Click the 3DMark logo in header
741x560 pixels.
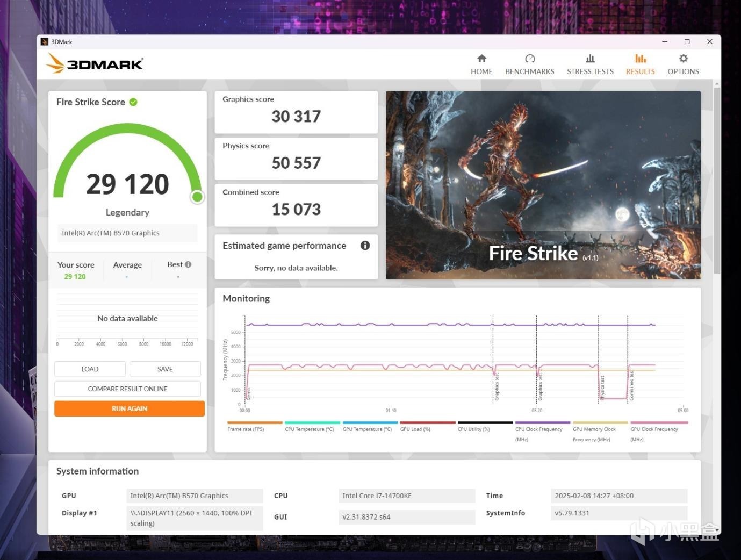[95, 63]
